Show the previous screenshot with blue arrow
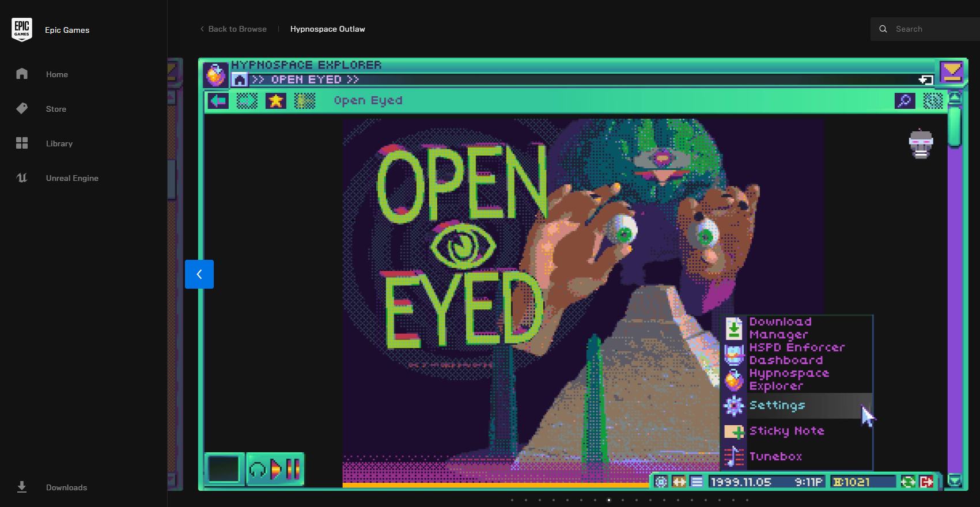The image size is (980, 507). click(x=199, y=274)
